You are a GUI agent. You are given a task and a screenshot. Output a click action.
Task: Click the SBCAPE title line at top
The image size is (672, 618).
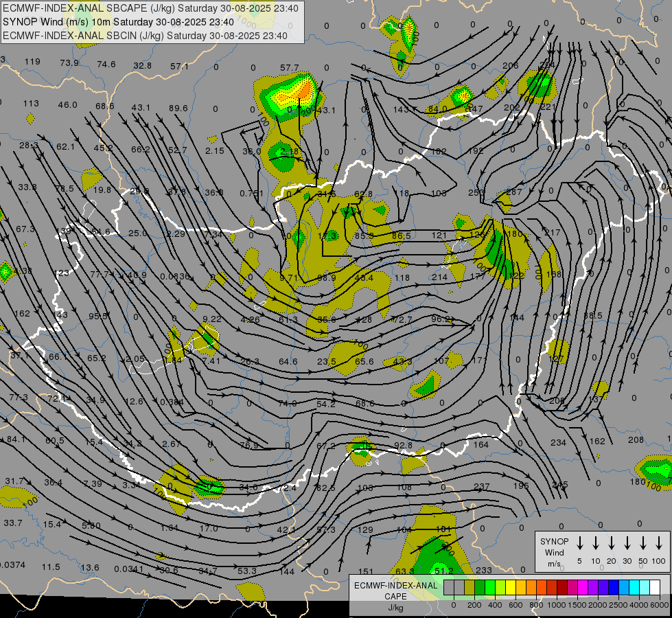(x=150, y=8)
